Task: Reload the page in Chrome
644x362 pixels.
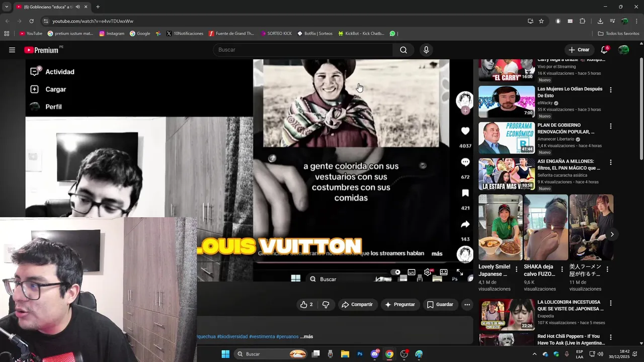Action: point(31,21)
